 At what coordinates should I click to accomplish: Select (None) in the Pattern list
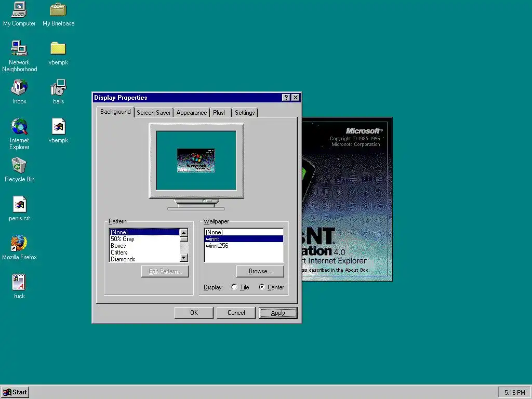[x=144, y=232]
